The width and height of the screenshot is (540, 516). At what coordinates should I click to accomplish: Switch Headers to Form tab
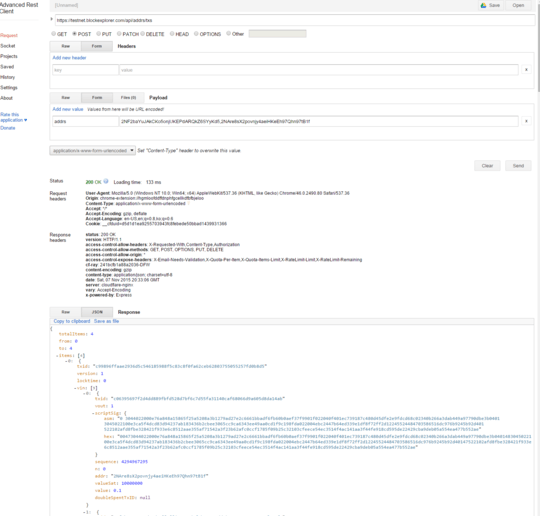click(x=97, y=46)
